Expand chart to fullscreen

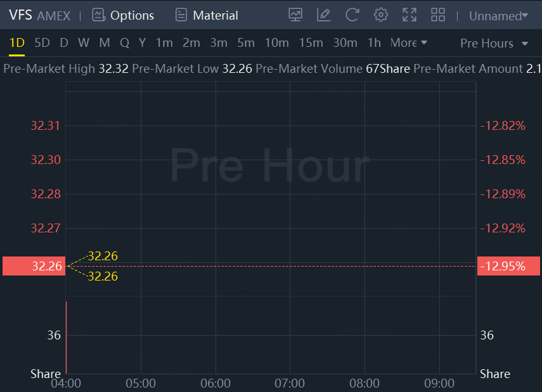410,15
